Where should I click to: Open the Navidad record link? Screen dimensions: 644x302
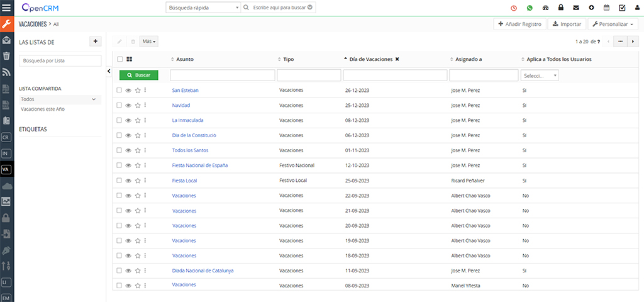click(x=181, y=105)
